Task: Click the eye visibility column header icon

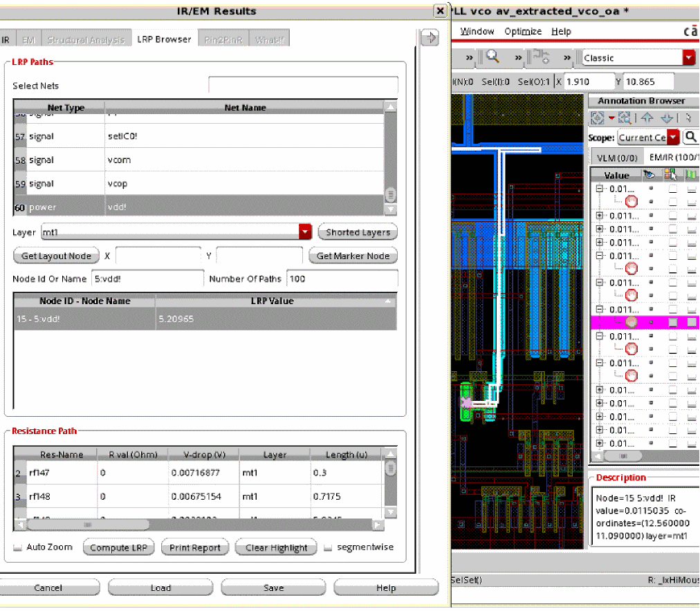Action: [x=650, y=175]
